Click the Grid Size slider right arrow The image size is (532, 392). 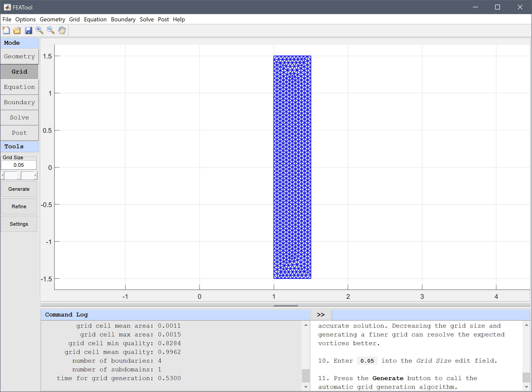click(35, 175)
